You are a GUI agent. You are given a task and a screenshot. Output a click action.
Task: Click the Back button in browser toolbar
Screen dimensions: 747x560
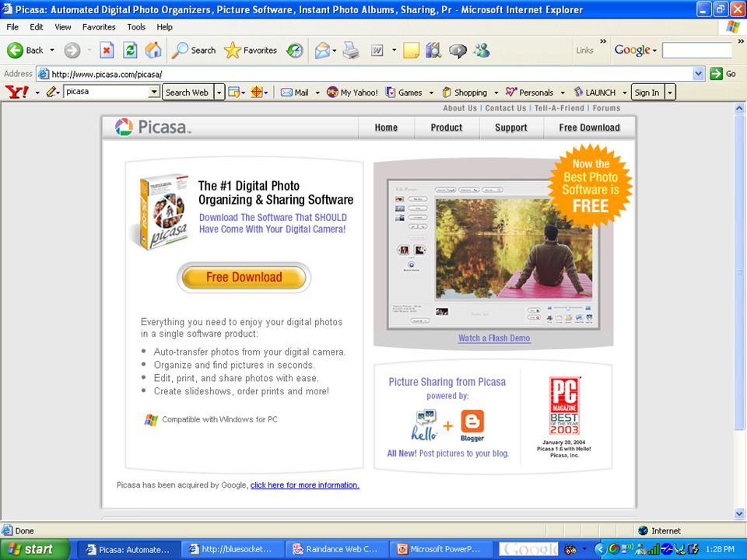click(x=25, y=50)
